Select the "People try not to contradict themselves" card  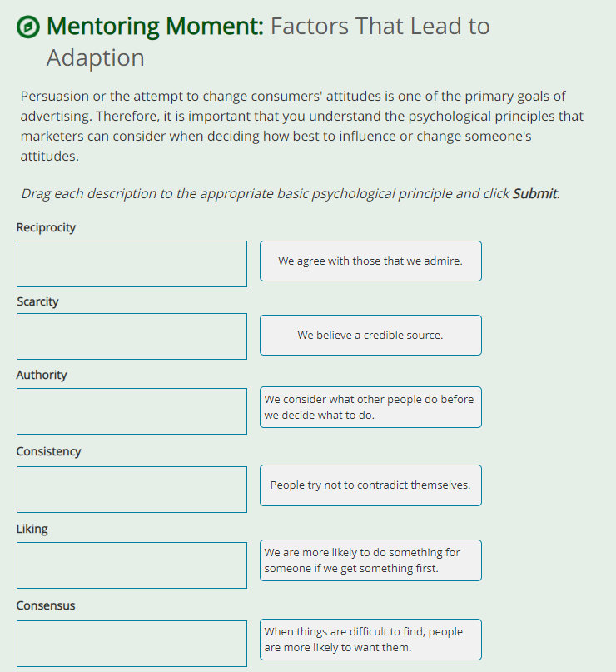370,485
